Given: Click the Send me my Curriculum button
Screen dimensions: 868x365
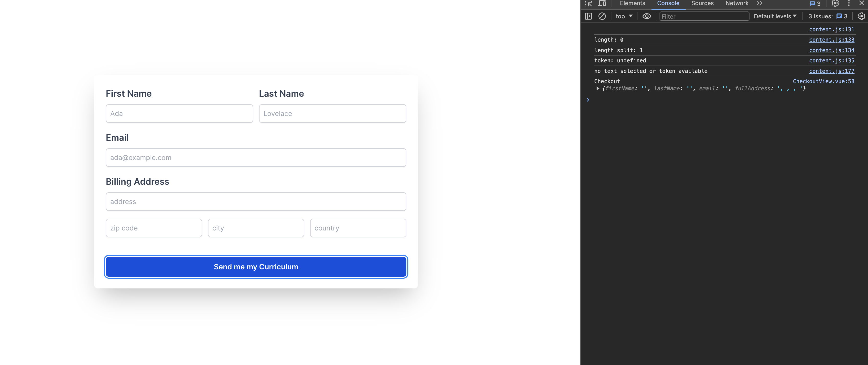Looking at the screenshot, I should pos(256,266).
